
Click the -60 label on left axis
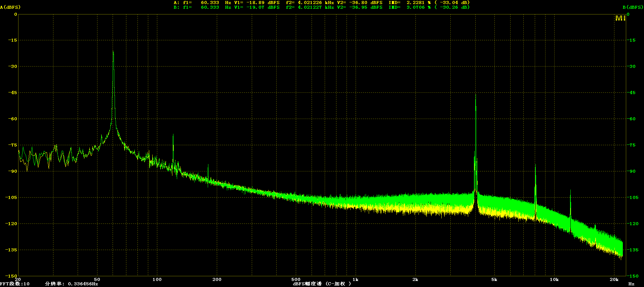(12, 119)
